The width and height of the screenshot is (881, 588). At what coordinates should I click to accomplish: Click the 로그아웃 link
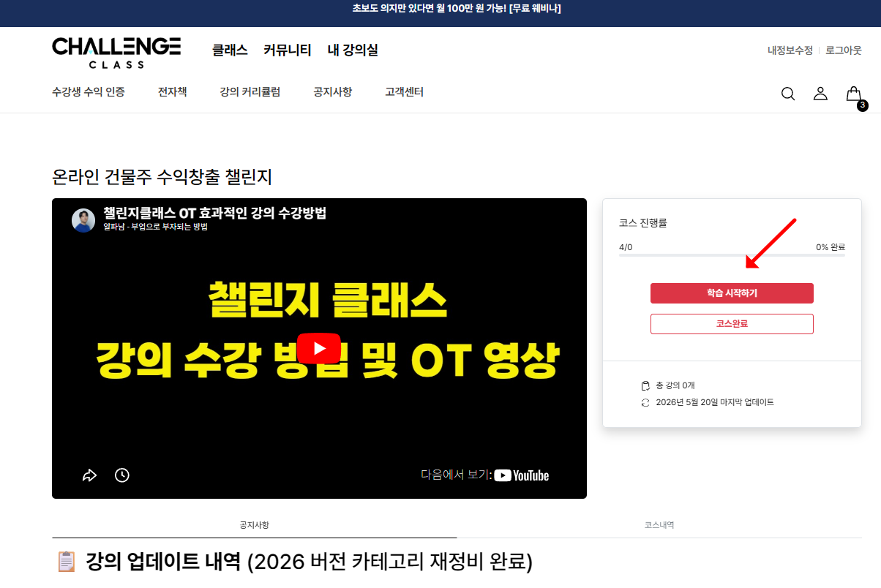pos(844,50)
